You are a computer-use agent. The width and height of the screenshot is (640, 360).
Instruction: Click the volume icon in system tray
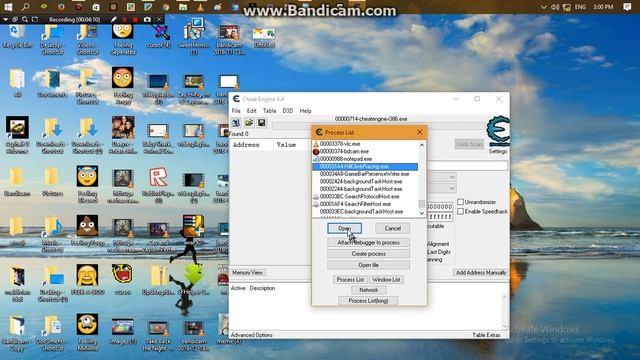click(x=555, y=7)
